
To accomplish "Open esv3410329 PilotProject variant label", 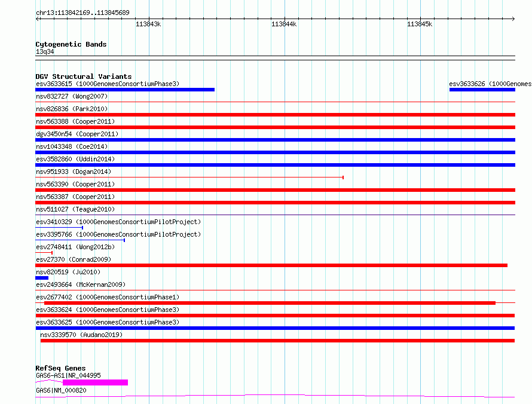I will (118, 222).
